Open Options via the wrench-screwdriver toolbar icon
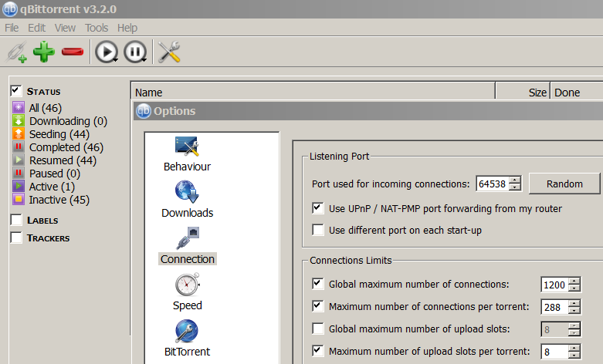Screen dimensions: 603x364 pyautogui.click(x=169, y=52)
